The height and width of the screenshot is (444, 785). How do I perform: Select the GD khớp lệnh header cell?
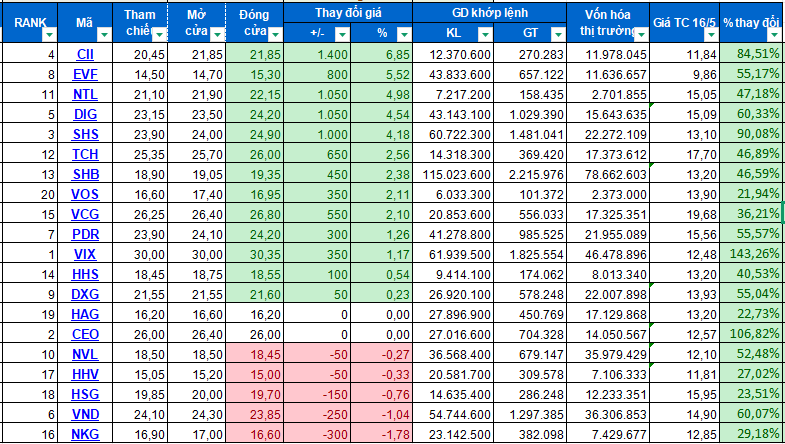point(490,13)
